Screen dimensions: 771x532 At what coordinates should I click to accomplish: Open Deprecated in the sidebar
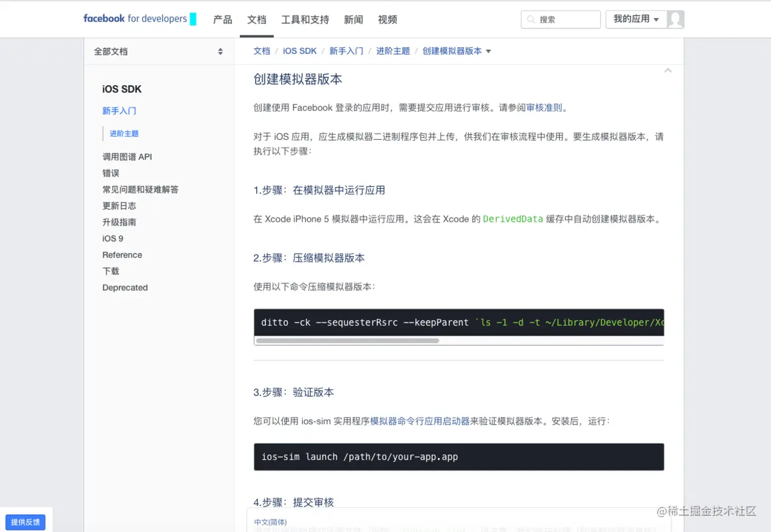[125, 288]
